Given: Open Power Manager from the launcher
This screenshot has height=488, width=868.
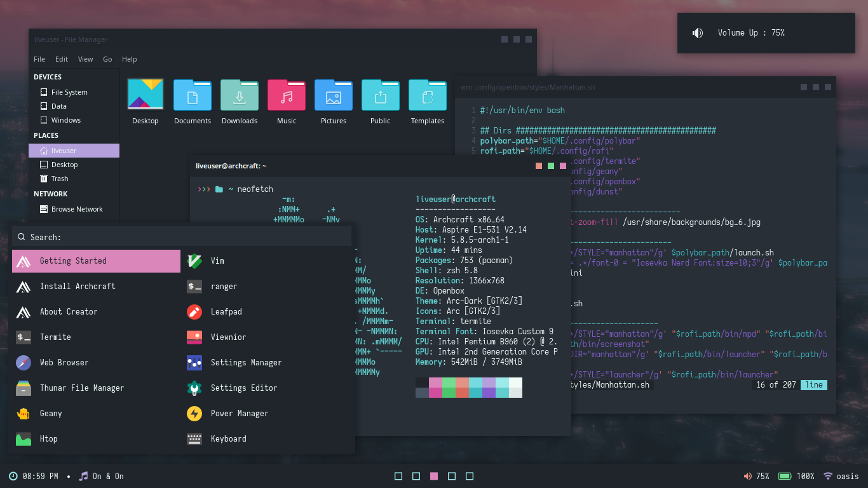Looking at the screenshot, I should click(x=268, y=414).
